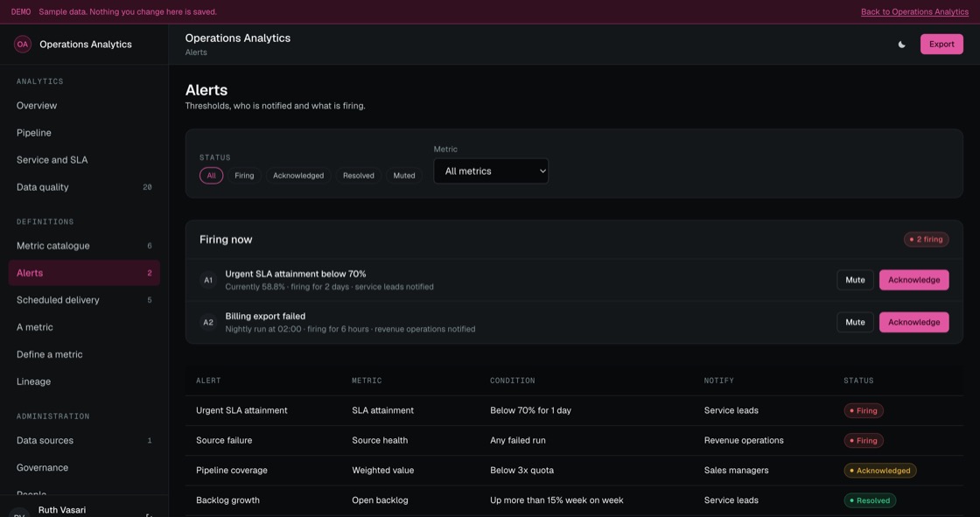The height and width of the screenshot is (517, 980).
Task: Click the STATUS column header
Action: [x=858, y=381]
